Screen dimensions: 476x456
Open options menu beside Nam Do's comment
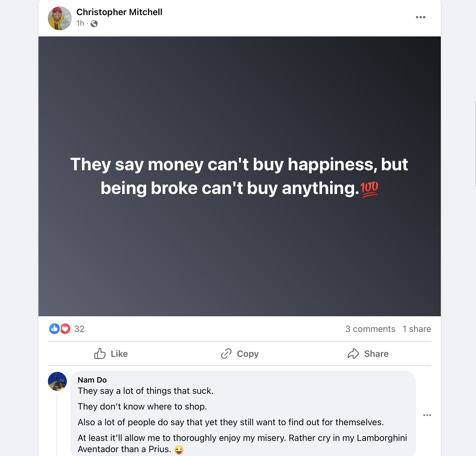pos(427,415)
